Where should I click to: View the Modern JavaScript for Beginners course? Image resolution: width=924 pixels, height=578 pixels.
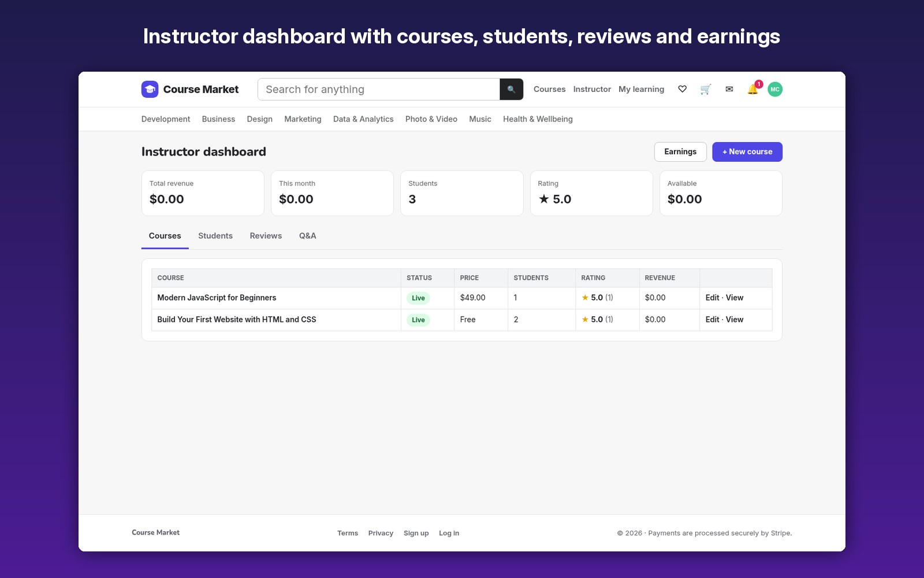tap(735, 298)
